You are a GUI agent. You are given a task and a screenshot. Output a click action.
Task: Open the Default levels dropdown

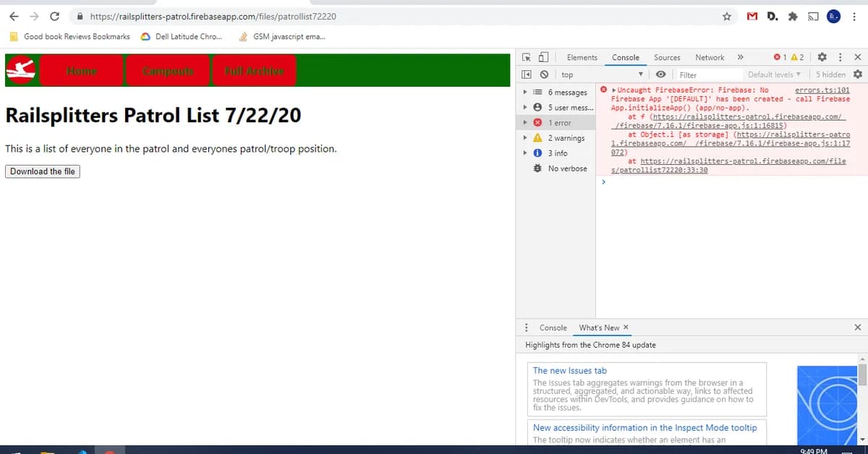(x=775, y=74)
